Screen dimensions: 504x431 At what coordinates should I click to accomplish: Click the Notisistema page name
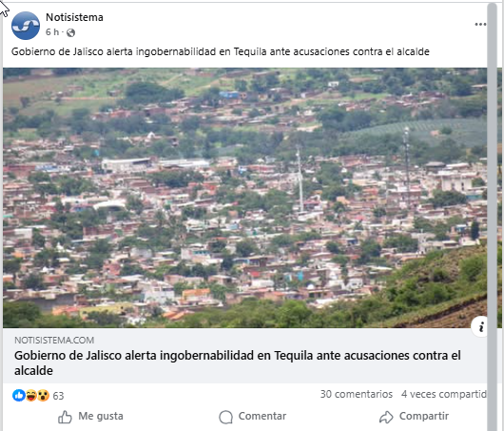(x=74, y=17)
